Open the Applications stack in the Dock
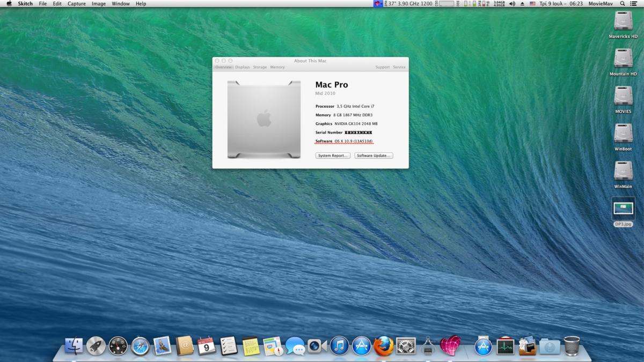Image resolution: width=644 pixels, height=362 pixels. [484, 346]
